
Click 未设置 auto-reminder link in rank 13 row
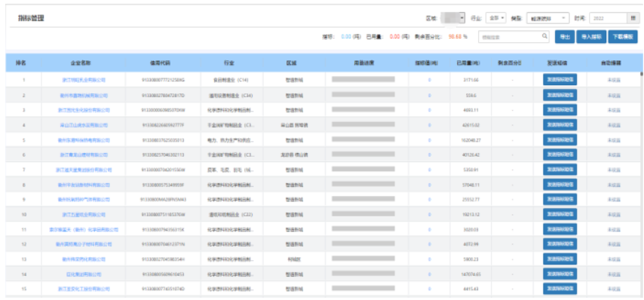pyautogui.click(x=614, y=259)
